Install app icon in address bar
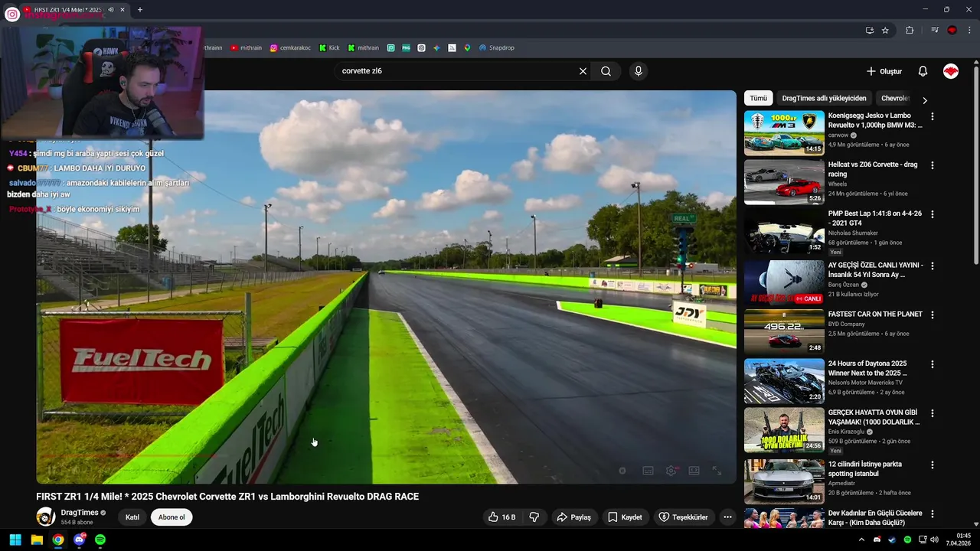 [x=870, y=30]
